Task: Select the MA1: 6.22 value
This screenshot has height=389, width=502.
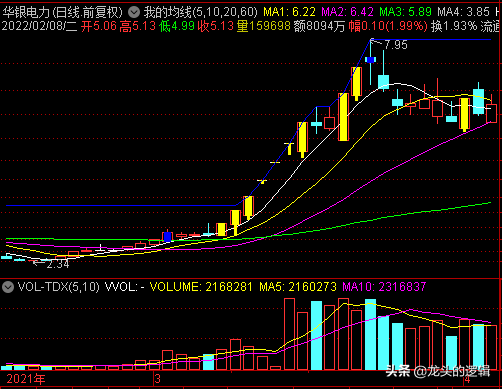Action: coord(289,13)
